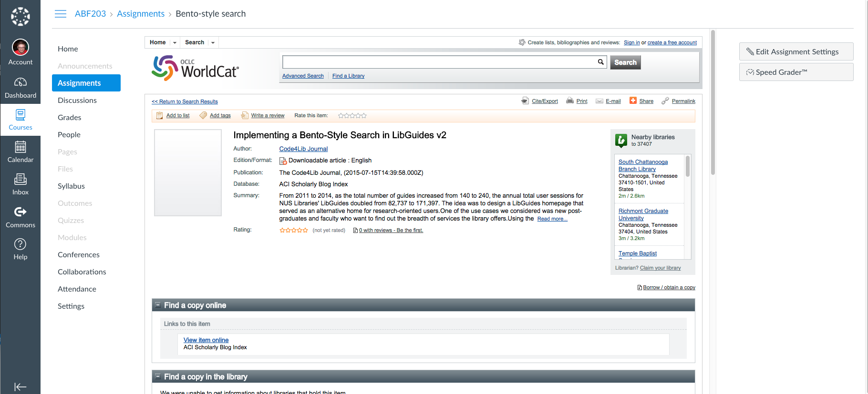Collapse the global navigation with arrow icon

[x=21, y=387]
